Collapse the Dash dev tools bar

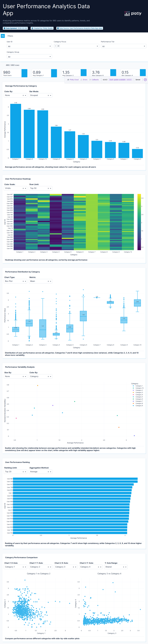[x=145, y=80]
